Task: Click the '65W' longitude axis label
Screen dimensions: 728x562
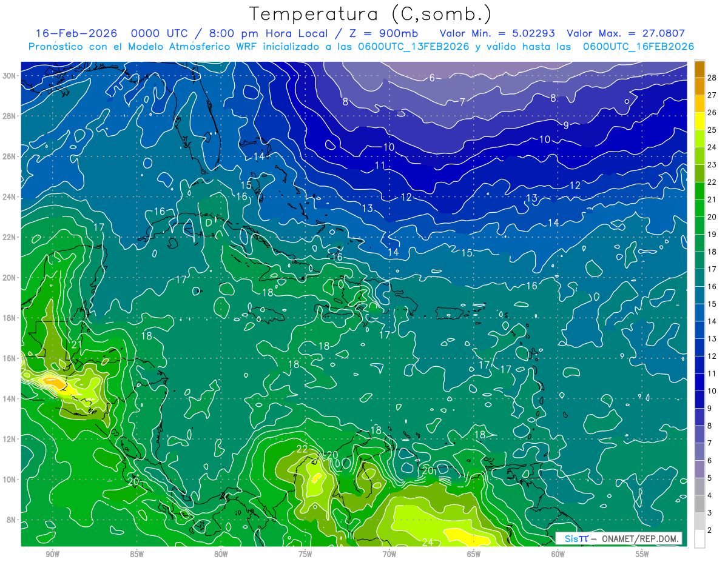Action: 474,554
